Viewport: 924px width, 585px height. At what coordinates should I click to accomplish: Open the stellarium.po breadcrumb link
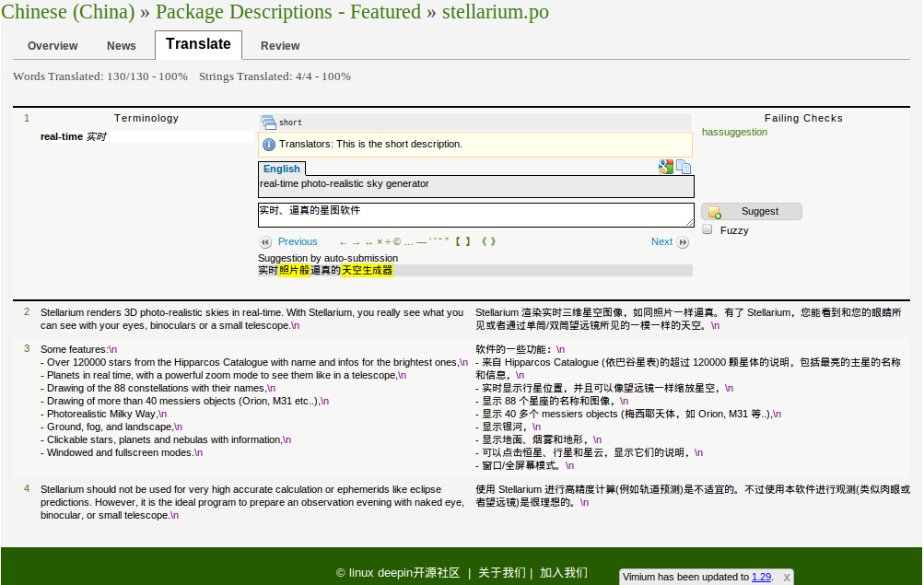pos(496,12)
